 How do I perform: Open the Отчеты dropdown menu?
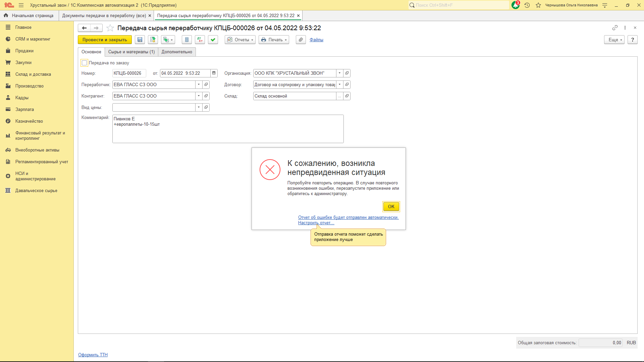[240, 40]
